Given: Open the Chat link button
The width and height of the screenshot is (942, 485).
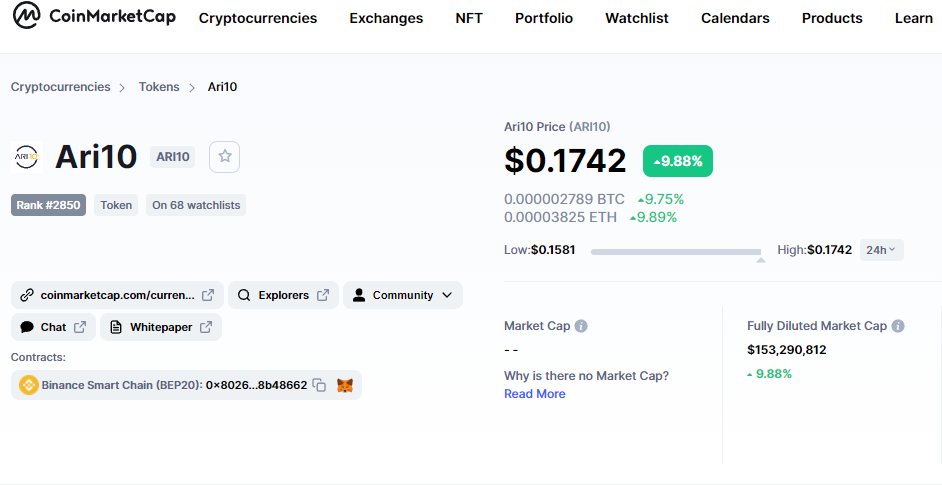Looking at the screenshot, I should 53,327.
